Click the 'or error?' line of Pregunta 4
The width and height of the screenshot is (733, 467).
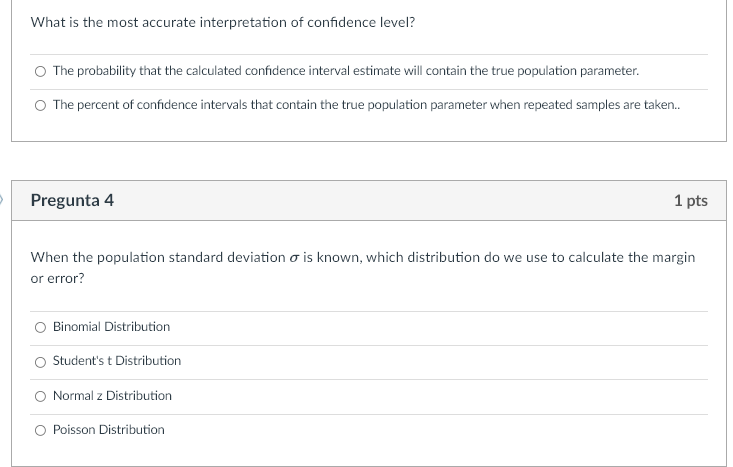click(x=57, y=278)
